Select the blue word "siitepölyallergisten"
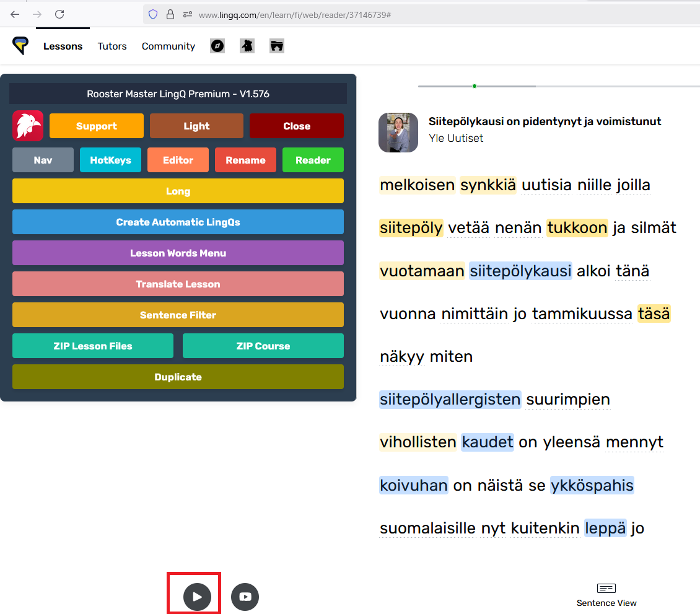This screenshot has height=614, width=700. [450, 399]
